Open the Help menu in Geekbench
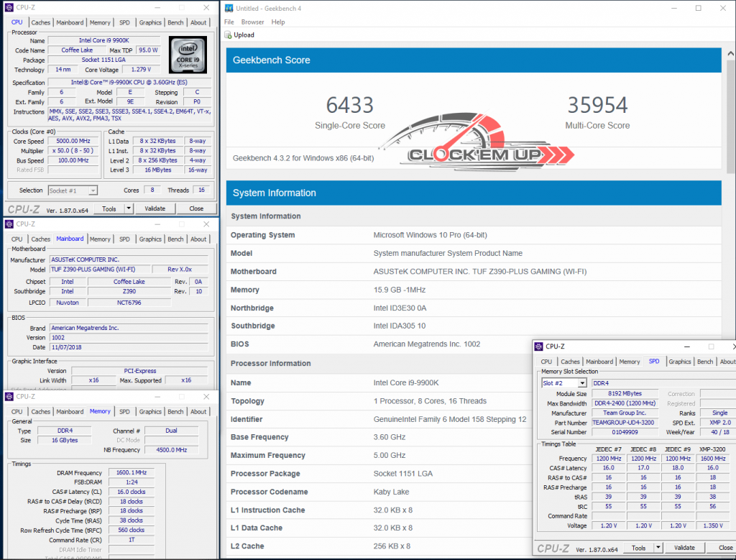 tap(278, 22)
